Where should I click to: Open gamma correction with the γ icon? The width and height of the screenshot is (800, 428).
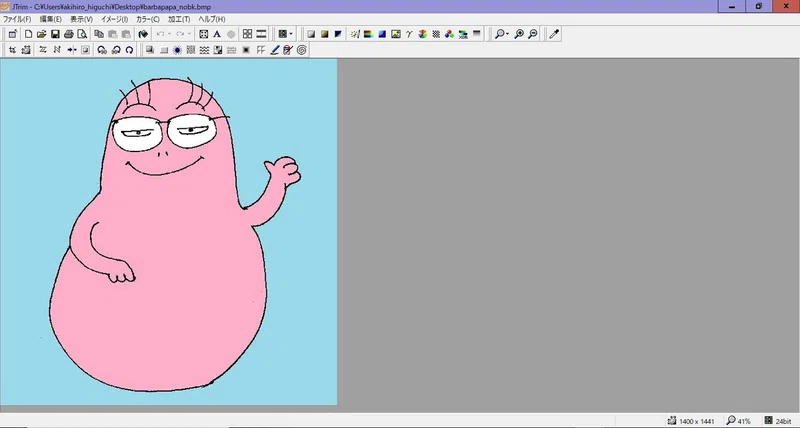409,34
